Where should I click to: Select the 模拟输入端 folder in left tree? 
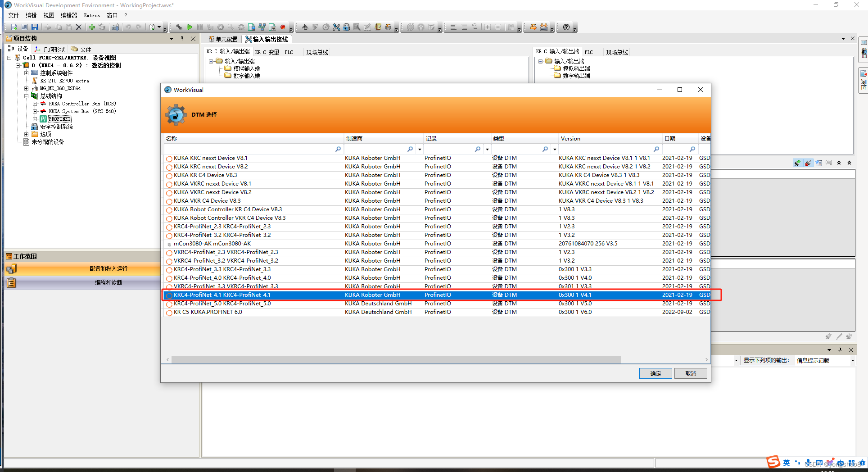[242, 68]
